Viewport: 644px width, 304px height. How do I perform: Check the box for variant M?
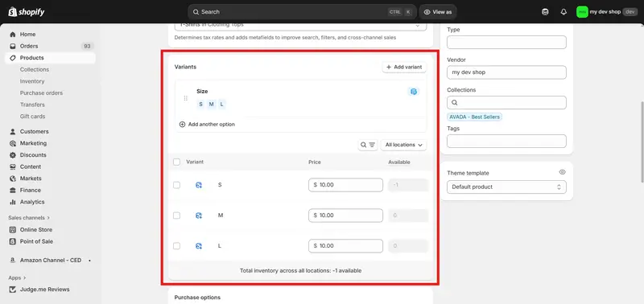click(176, 216)
